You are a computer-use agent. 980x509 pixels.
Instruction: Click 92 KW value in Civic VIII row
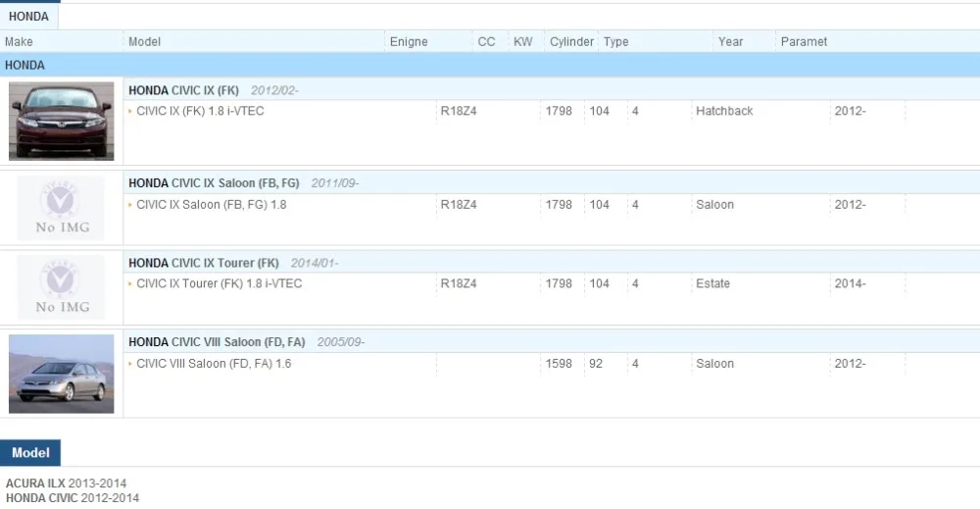pos(596,363)
